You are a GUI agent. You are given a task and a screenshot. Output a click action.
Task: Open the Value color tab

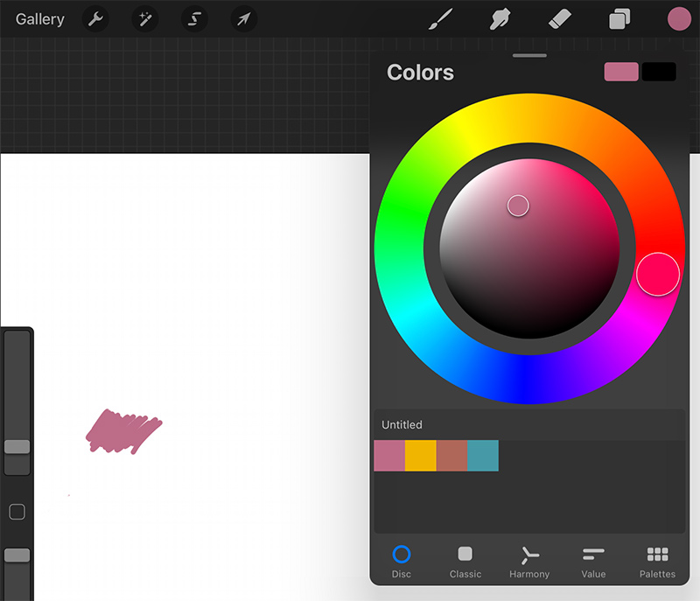click(x=593, y=562)
